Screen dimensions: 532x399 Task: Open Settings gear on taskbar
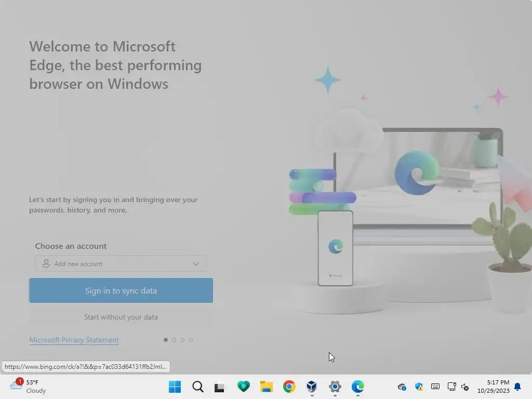[335, 387]
